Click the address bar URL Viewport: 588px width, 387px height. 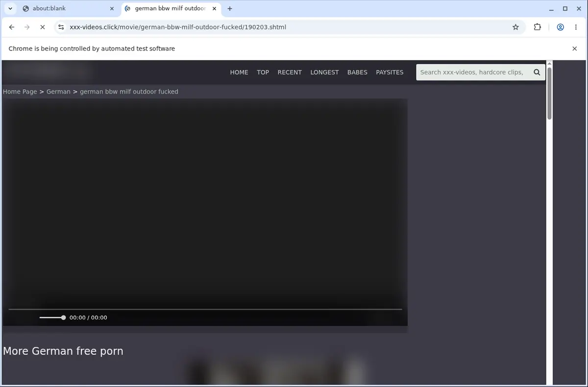(178, 27)
